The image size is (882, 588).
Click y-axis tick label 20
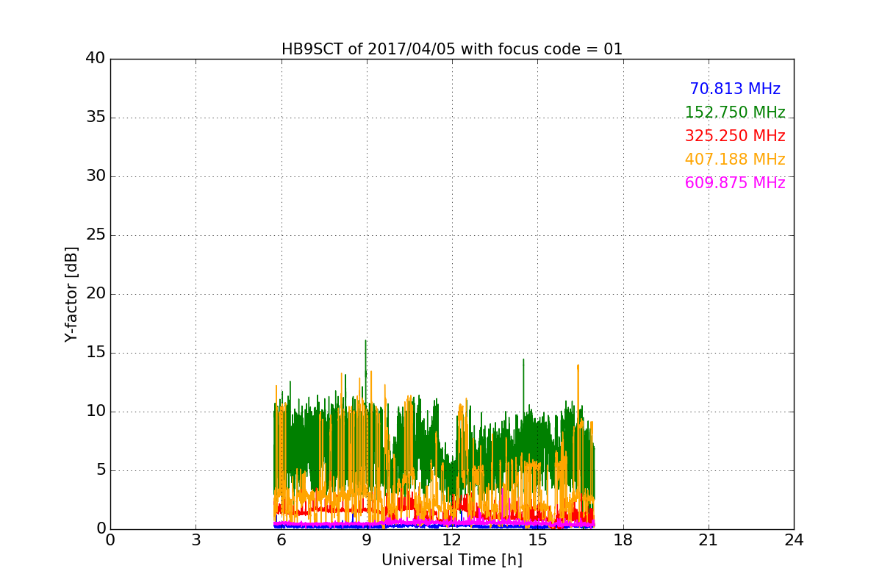point(96,294)
